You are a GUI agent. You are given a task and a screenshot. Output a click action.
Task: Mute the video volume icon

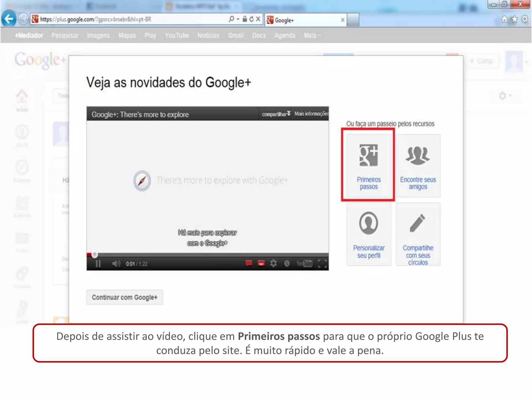pos(116,264)
